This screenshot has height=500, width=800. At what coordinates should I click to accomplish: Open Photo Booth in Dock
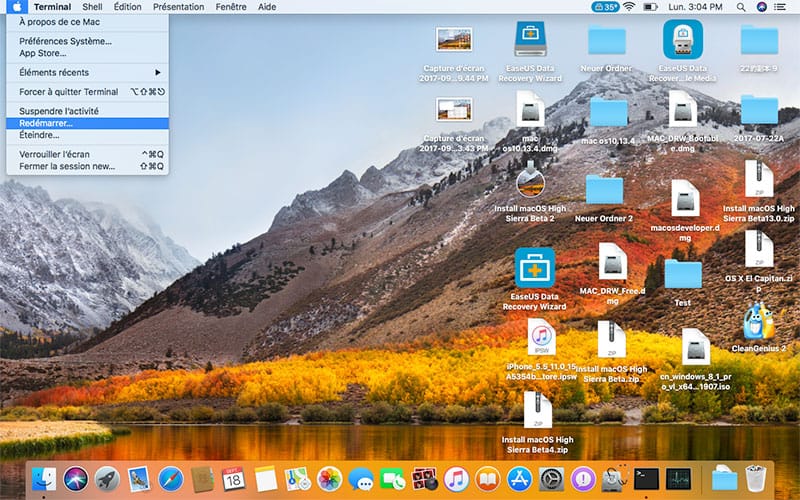(424, 480)
